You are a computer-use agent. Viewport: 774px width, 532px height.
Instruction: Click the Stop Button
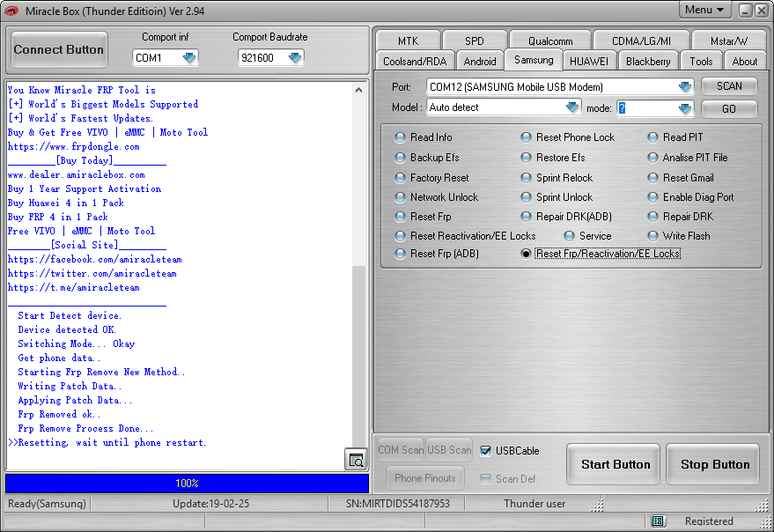(x=713, y=464)
